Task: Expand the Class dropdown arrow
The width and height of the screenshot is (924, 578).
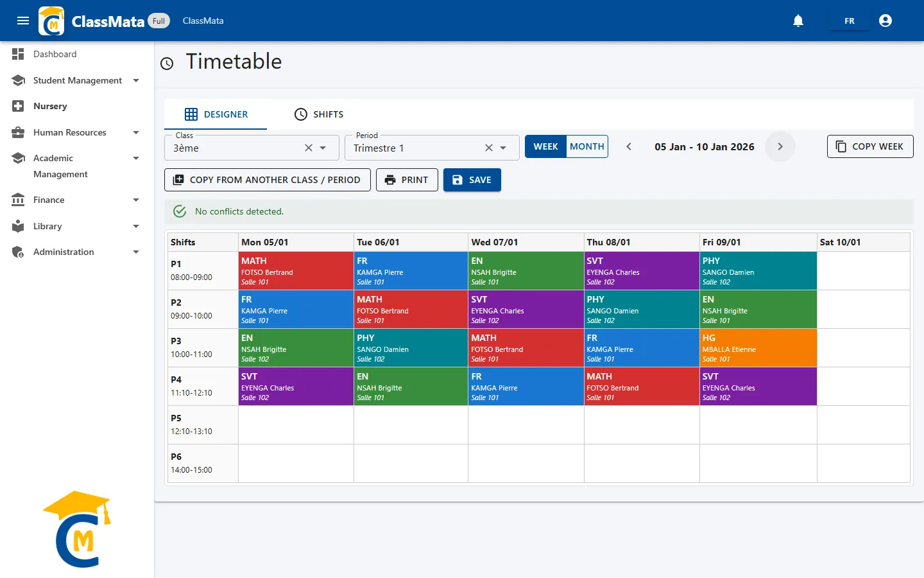Action: (x=323, y=148)
